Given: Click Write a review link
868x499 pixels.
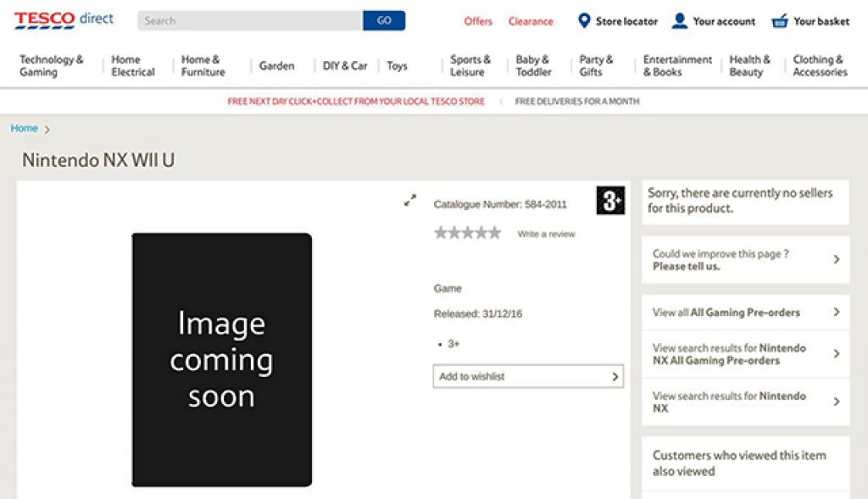Looking at the screenshot, I should click(x=547, y=234).
